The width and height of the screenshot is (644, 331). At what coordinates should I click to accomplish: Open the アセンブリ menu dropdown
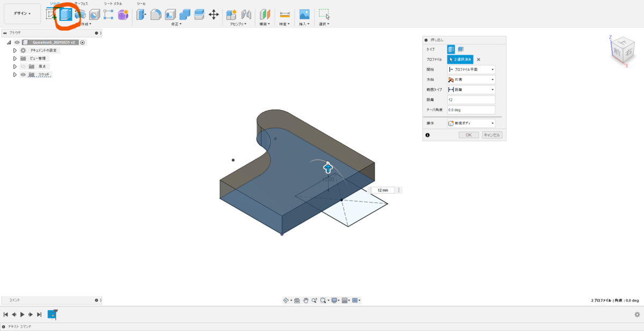coord(237,24)
